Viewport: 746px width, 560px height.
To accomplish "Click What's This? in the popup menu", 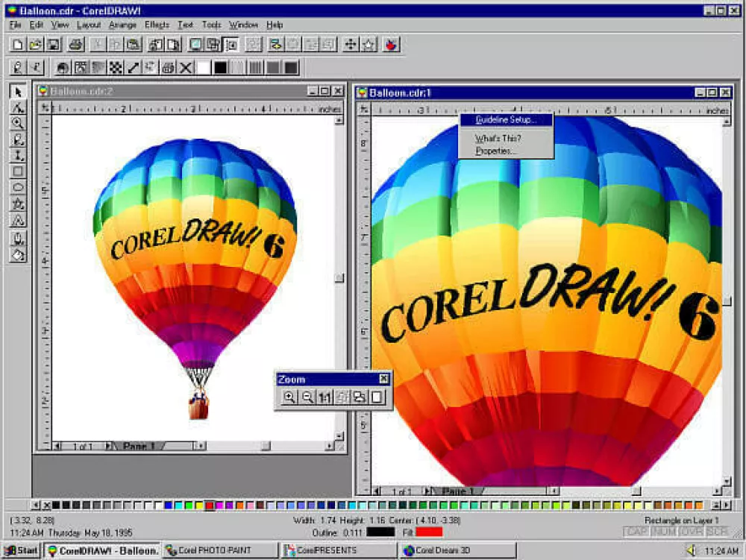I will [x=495, y=139].
